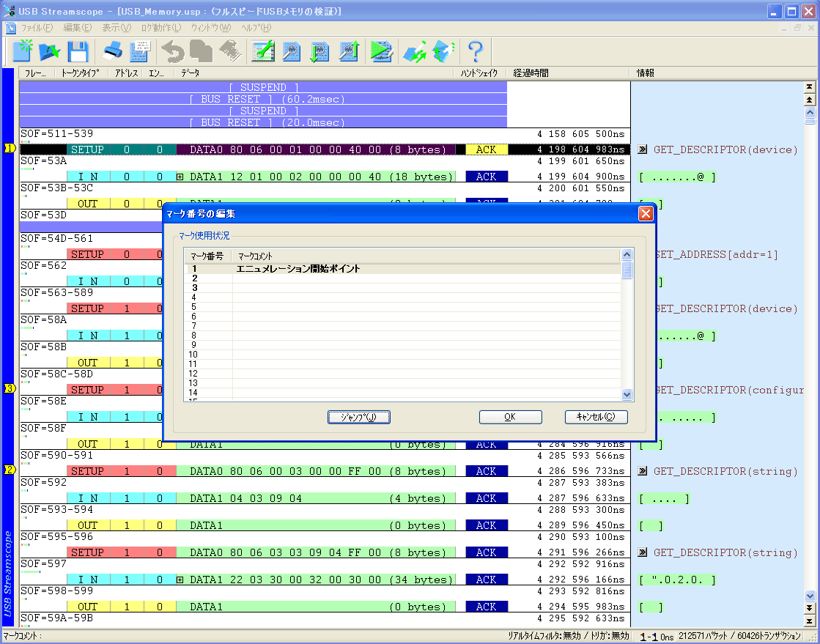Image resolution: width=820 pixels, height=644 pixels.
Task: Click the Search with up arrow icon
Action: pos(348,51)
